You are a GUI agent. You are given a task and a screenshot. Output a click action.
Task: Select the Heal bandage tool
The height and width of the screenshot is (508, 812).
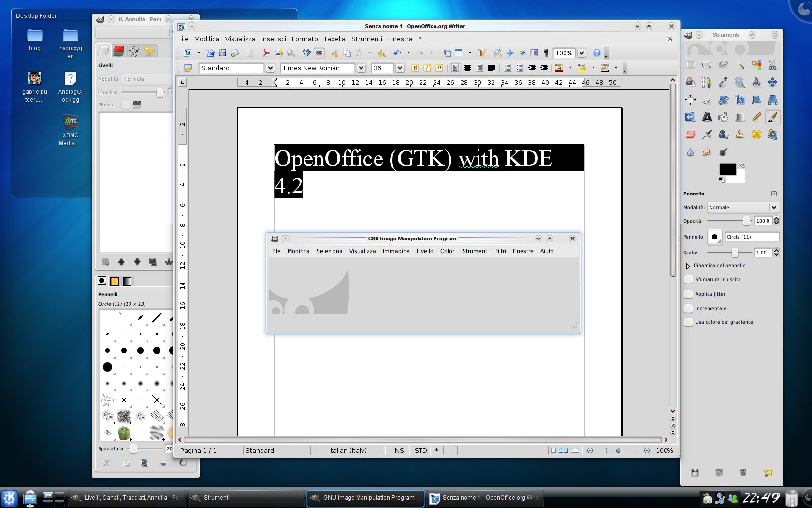pos(756,134)
